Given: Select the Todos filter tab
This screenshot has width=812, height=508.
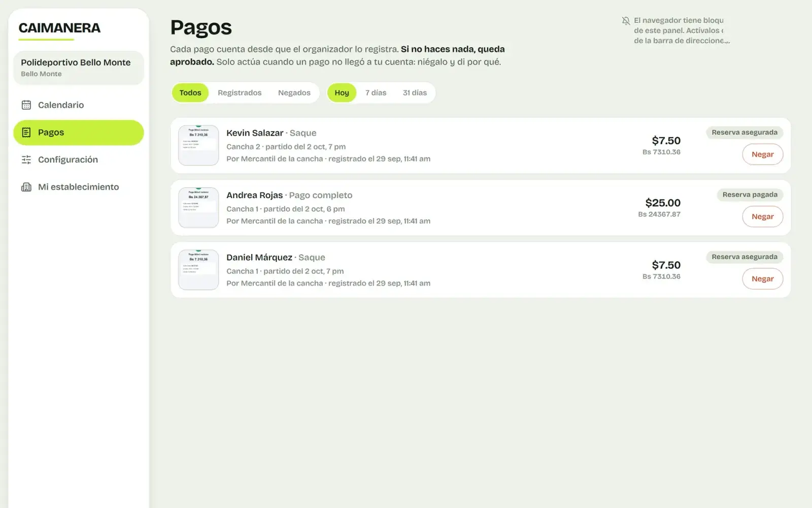Looking at the screenshot, I should 190,93.
